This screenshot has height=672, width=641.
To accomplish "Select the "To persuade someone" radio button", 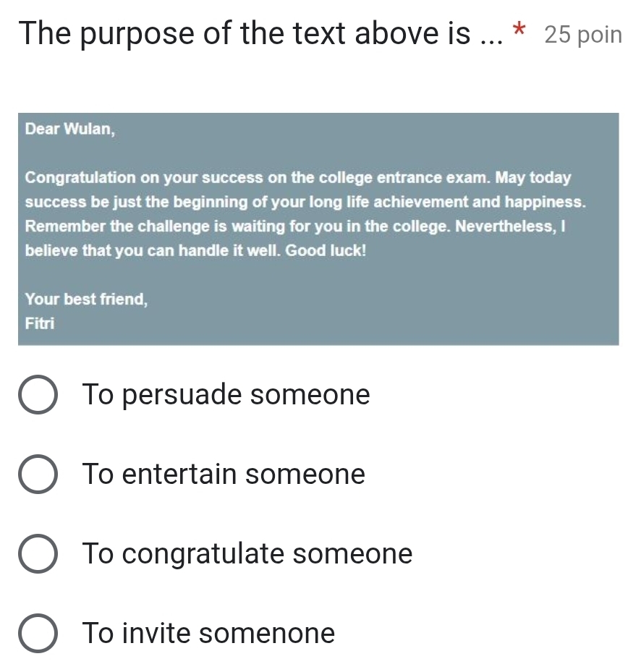I will (x=38, y=395).
